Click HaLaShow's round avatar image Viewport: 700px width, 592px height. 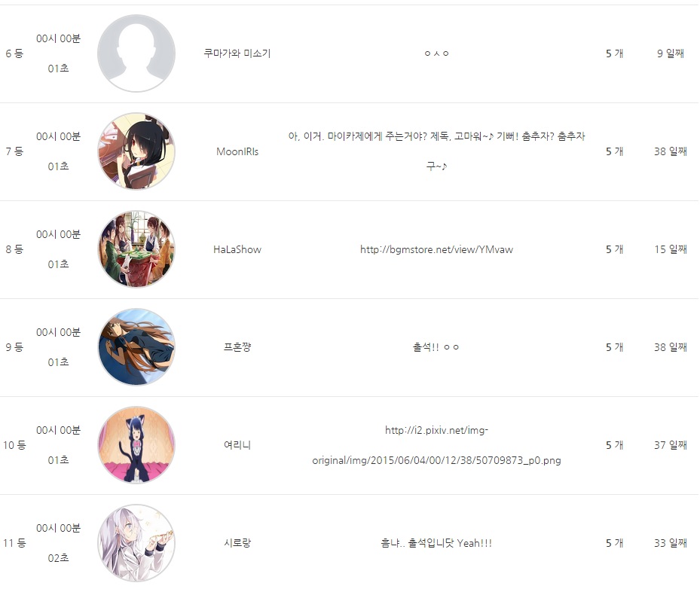coord(136,249)
